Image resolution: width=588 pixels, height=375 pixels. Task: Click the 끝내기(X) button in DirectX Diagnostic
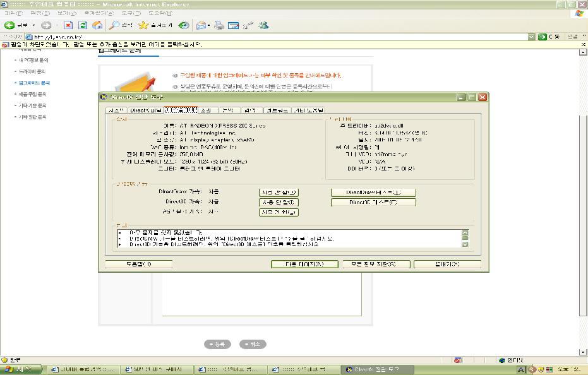(447, 264)
